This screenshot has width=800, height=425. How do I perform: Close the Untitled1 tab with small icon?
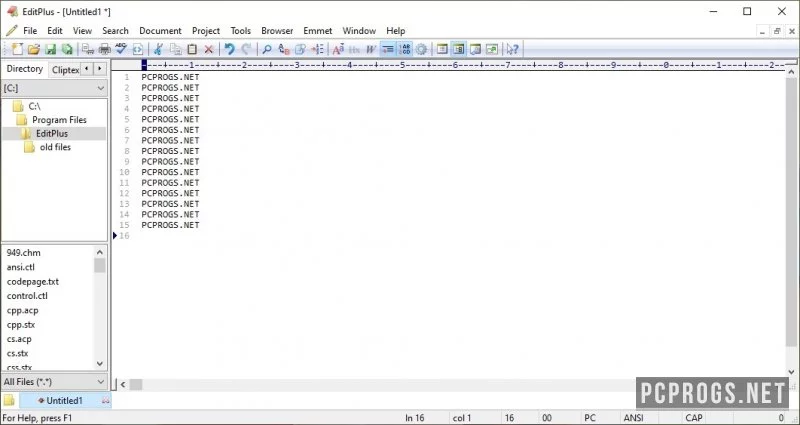click(x=106, y=401)
